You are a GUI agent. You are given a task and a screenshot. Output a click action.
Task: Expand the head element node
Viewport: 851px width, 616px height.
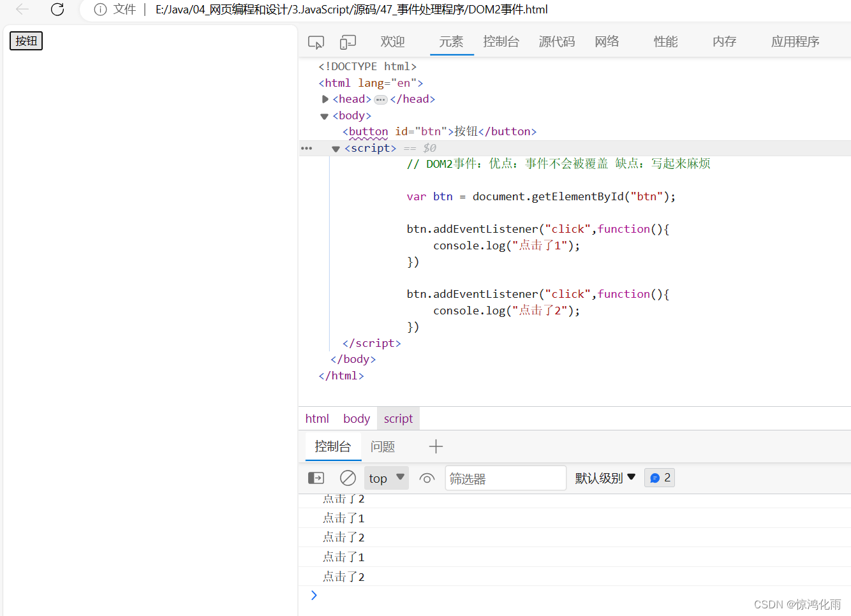pyautogui.click(x=325, y=99)
